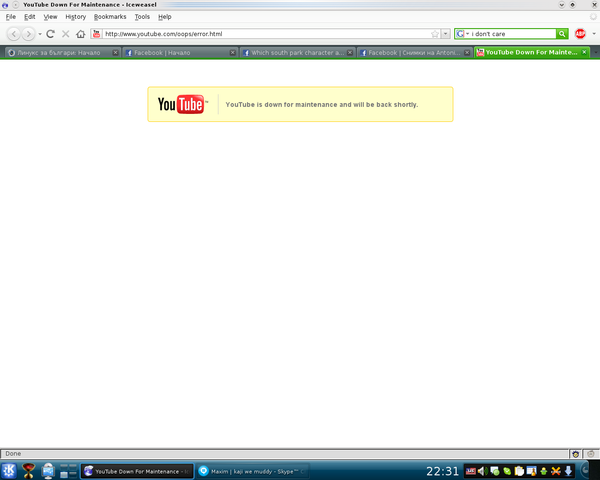Click the green figure tray icon
Screen dimensions: 600x480
[x=544, y=471]
